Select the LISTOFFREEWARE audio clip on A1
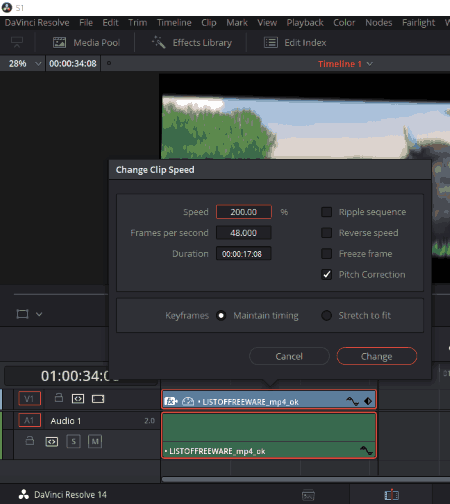 click(269, 435)
